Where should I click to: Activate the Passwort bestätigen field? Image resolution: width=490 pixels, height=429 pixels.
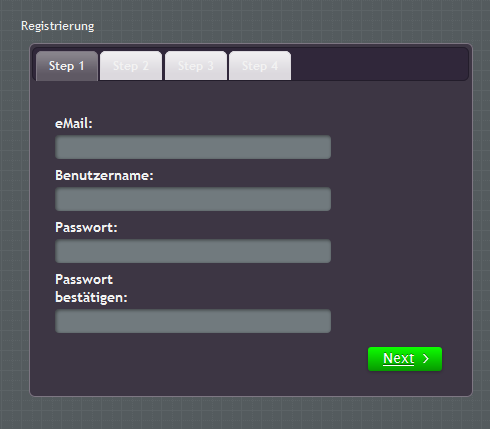(x=193, y=321)
